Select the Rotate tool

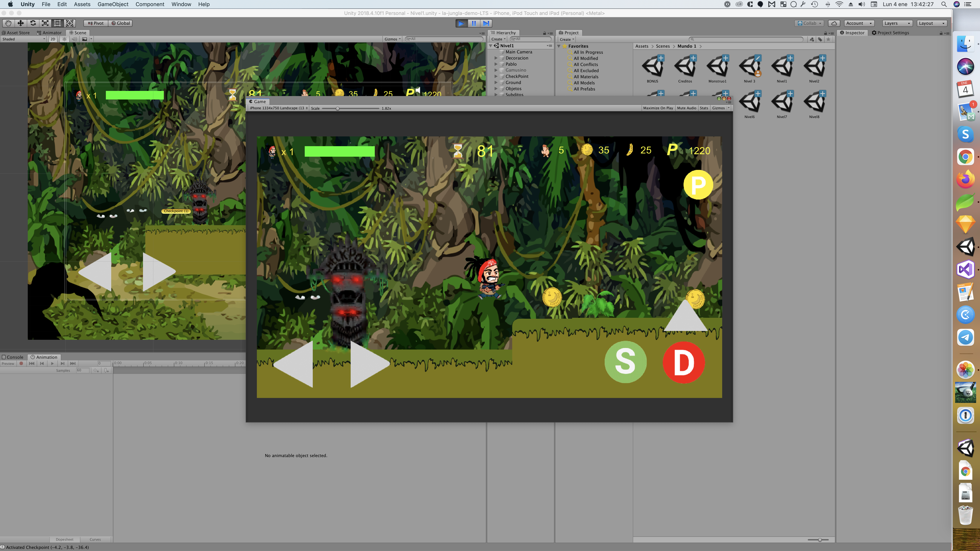pyautogui.click(x=33, y=23)
